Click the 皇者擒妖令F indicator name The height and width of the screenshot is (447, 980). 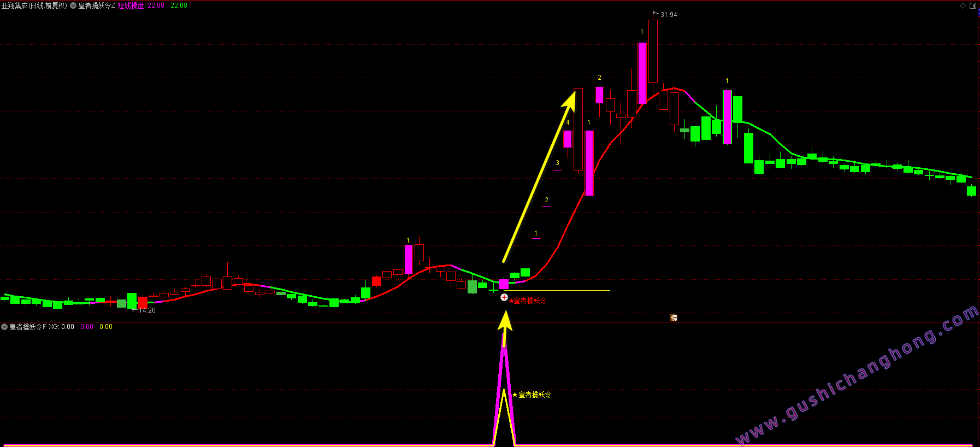click(x=28, y=327)
